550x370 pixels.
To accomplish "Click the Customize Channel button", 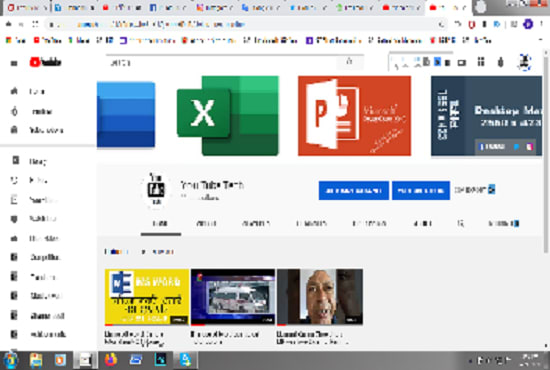I will point(354,190).
